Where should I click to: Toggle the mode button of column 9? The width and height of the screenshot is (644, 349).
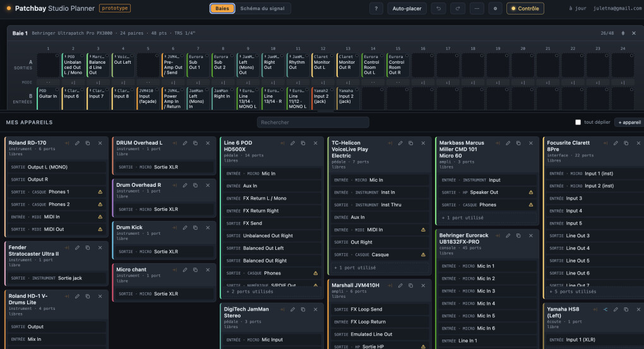tap(248, 83)
